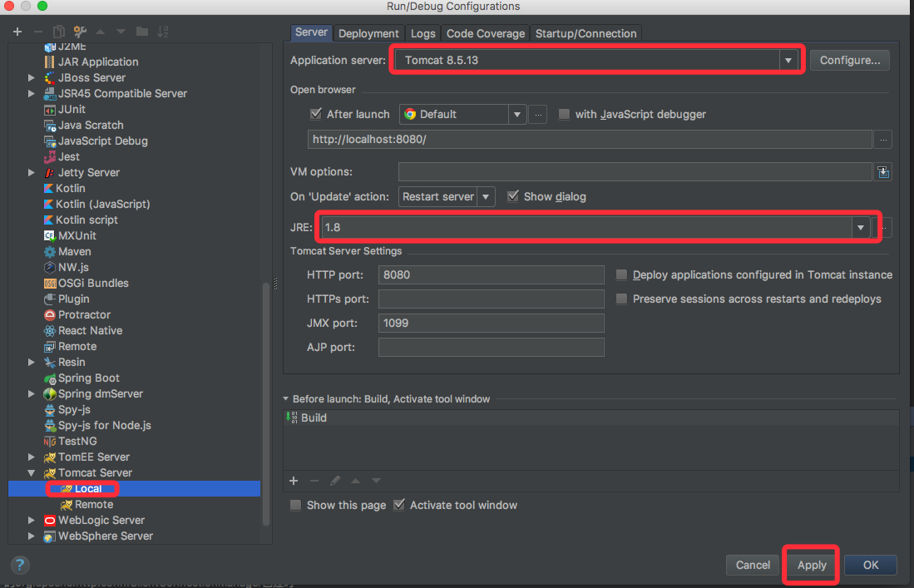Click the Apply button
The height and width of the screenshot is (588, 914).
click(x=812, y=565)
